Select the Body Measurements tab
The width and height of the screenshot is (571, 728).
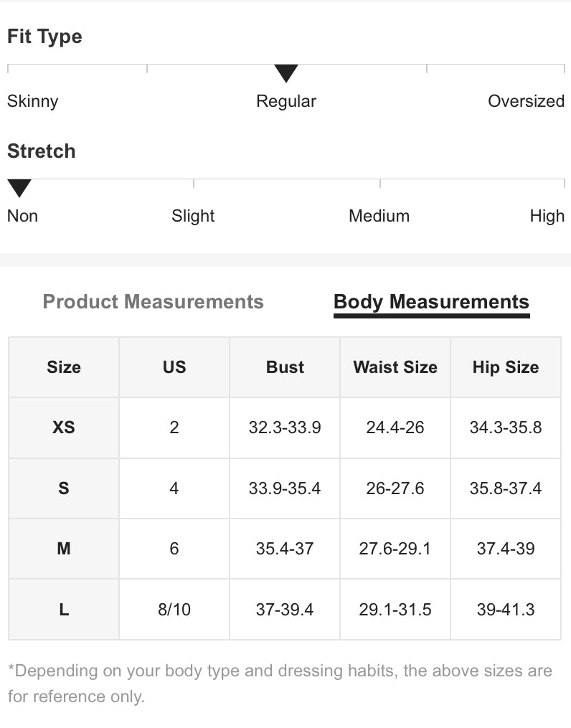click(x=431, y=302)
